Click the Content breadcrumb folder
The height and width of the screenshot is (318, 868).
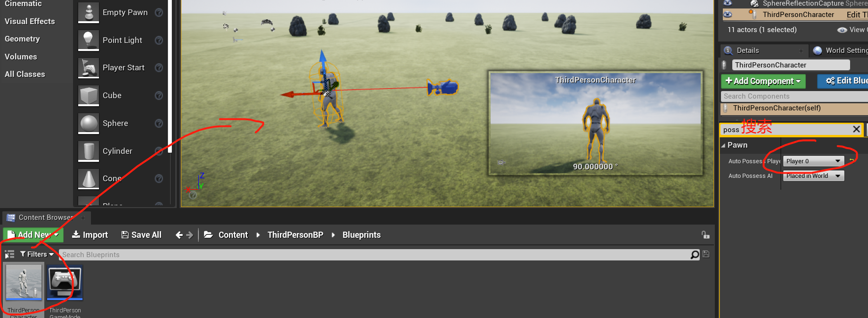pyautogui.click(x=233, y=235)
